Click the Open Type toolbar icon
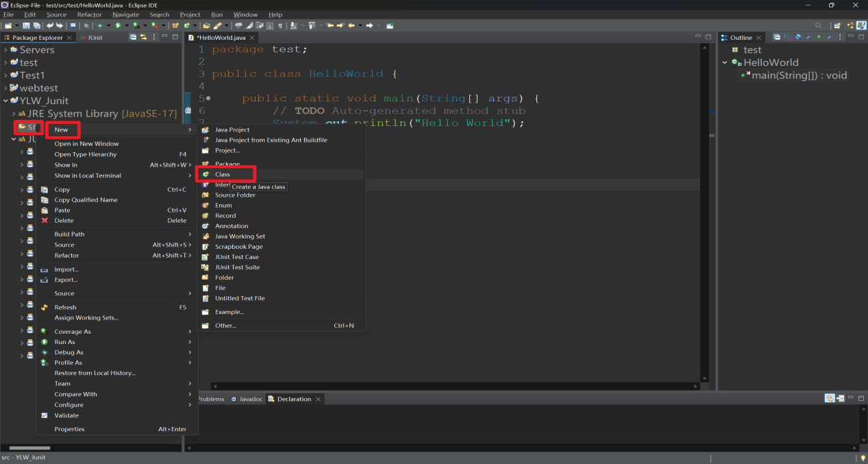The height and width of the screenshot is (464, 868). tap(206, 25)
